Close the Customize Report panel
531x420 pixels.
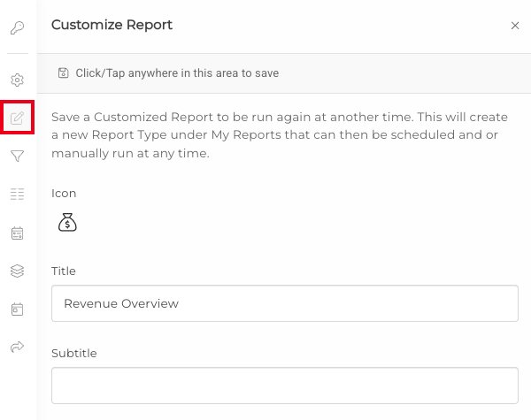(515, 26)
